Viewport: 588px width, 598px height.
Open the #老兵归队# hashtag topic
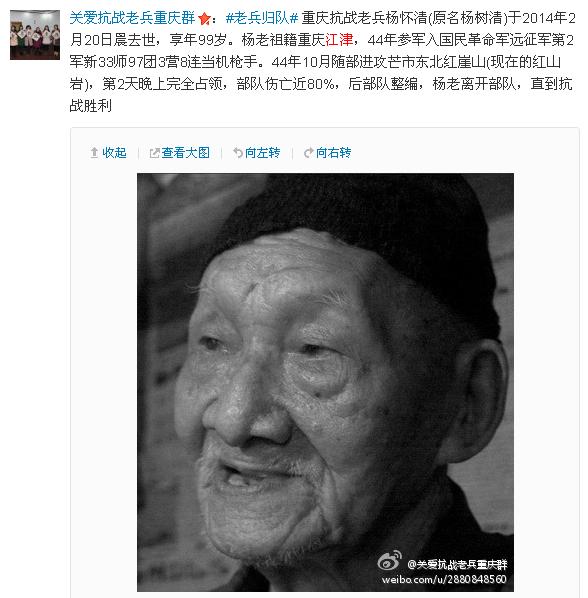[x=262, y=18]
